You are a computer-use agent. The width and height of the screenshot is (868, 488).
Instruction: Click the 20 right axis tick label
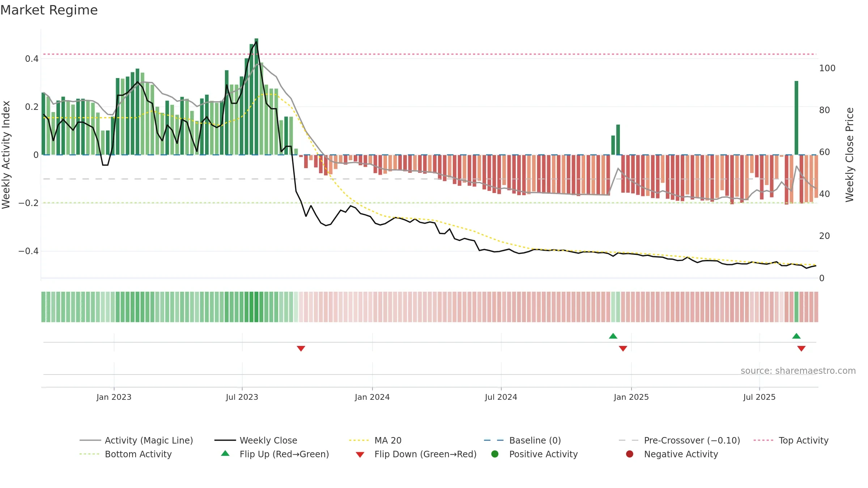(825, 236)
